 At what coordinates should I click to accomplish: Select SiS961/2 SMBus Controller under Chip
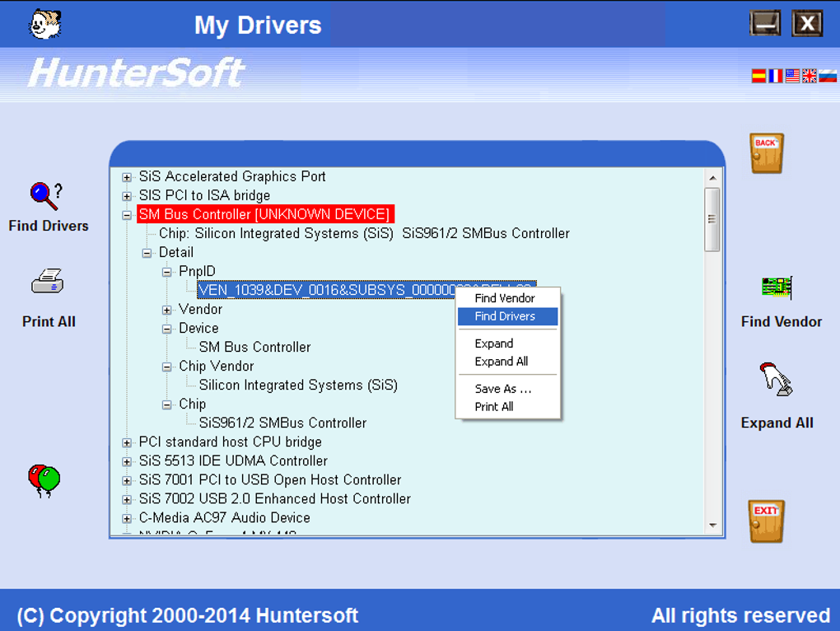click(282, 423)
